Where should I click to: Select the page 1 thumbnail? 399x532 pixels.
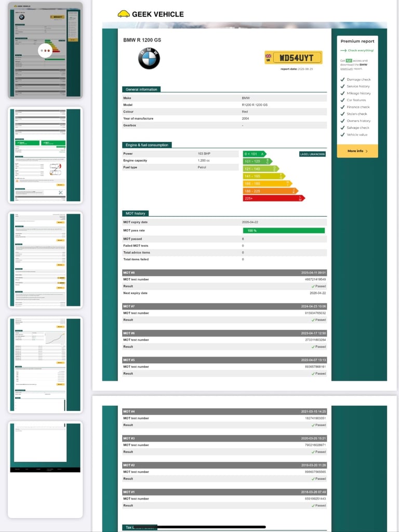[45, 50]
